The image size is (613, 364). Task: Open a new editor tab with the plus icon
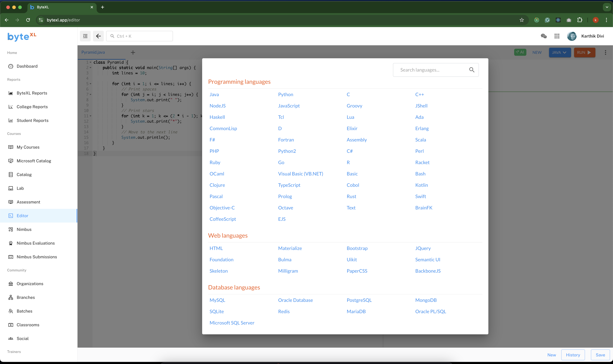pos(133,52)
